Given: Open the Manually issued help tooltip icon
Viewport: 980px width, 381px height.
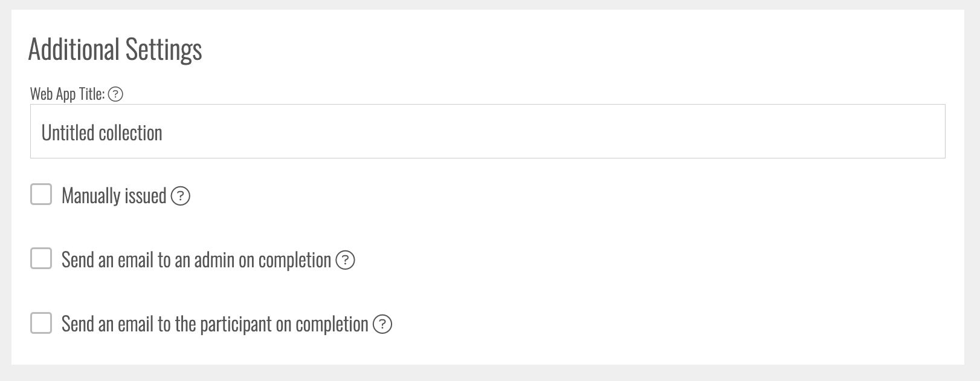Looking at the screenshot, I should pyautogui.click(x=181, y=196).
